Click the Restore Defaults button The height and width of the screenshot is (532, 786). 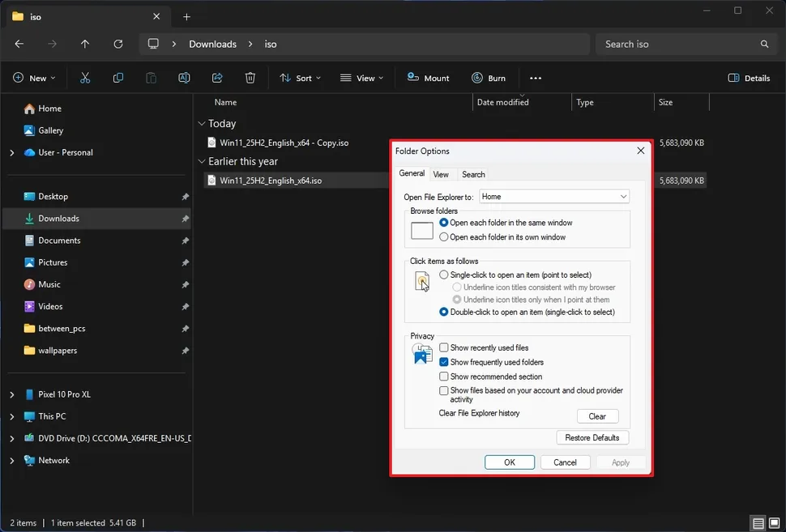coord(592,437)
